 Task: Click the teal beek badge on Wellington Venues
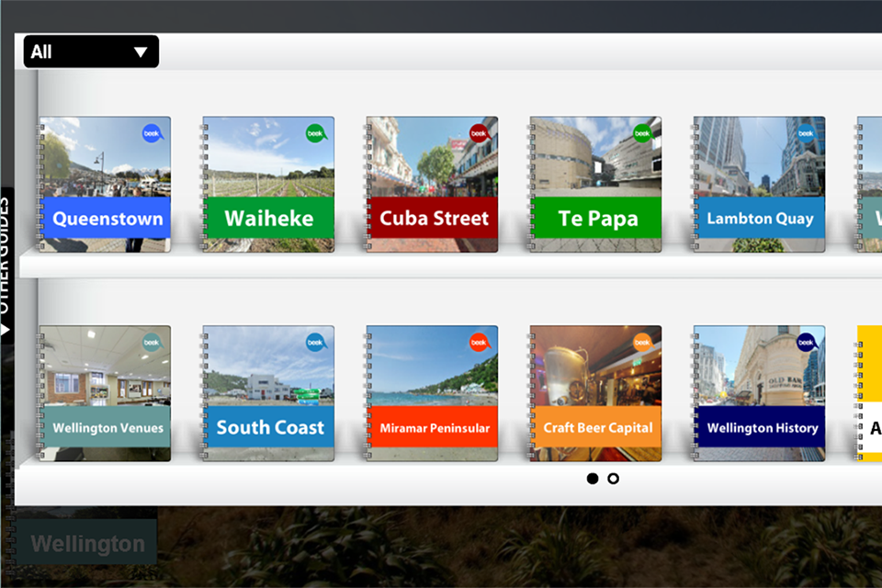pyautogui.click(x=153, y=342)
